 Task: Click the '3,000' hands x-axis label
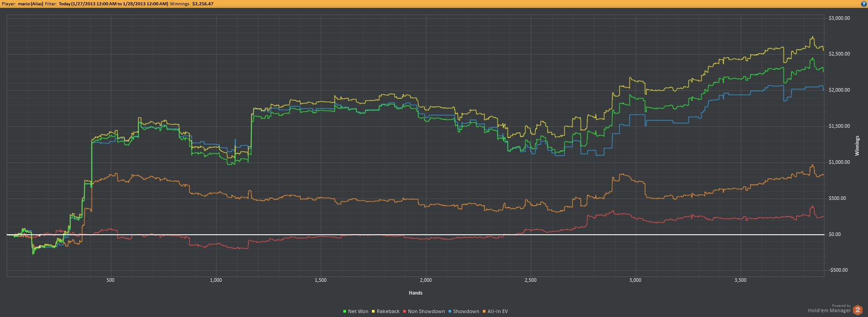pyautogui.click(x=636, y=280)
